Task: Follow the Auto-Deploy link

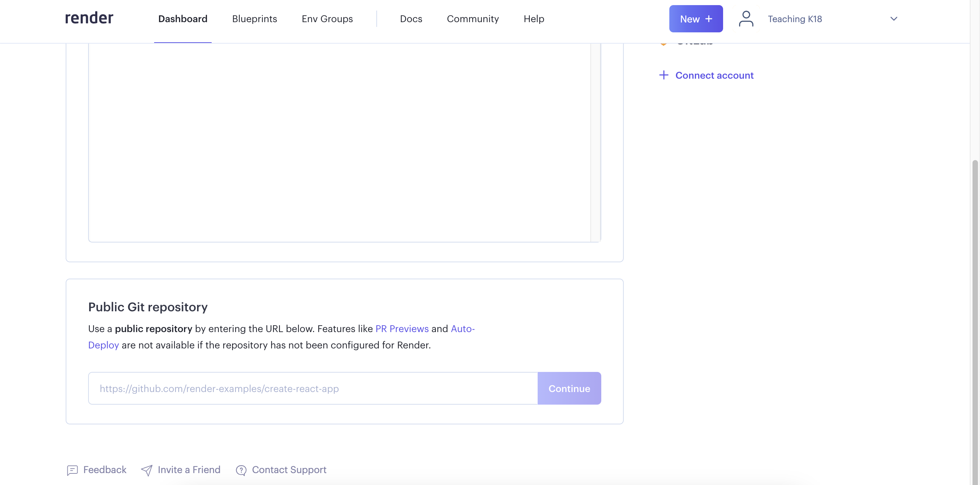Action: (x=462, y=329)
